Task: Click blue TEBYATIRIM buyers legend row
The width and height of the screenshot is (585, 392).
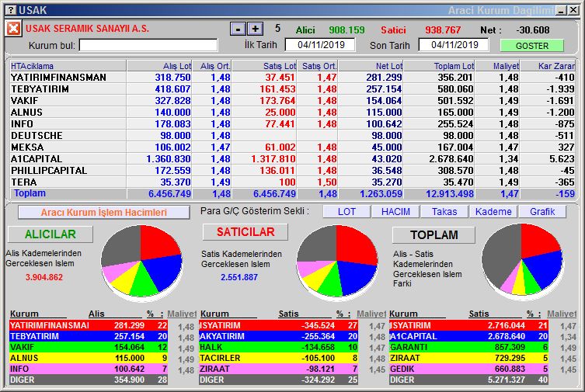Action: coord(89,336)
